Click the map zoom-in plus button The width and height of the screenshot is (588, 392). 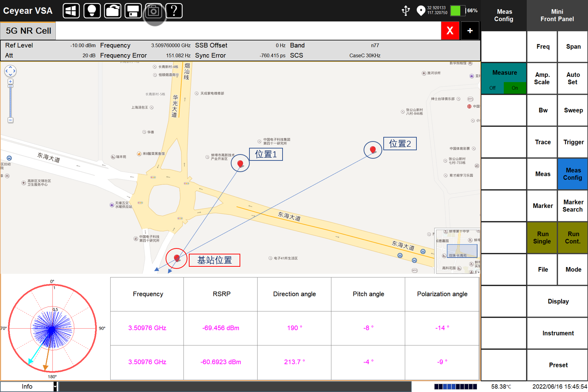10,82
